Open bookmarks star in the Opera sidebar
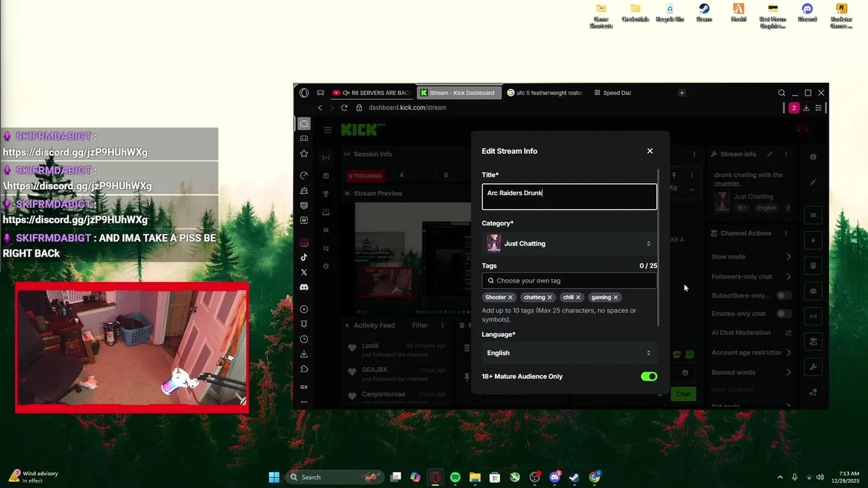 pos(304,154)
